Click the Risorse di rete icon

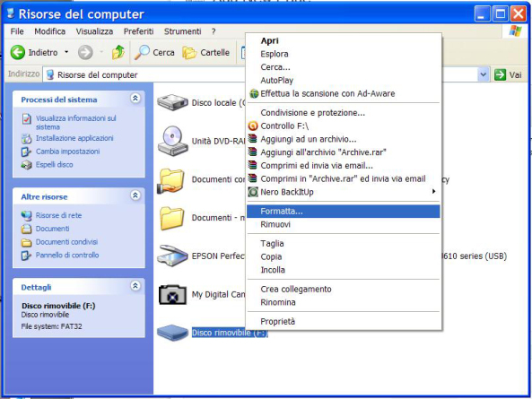[26, 215]
